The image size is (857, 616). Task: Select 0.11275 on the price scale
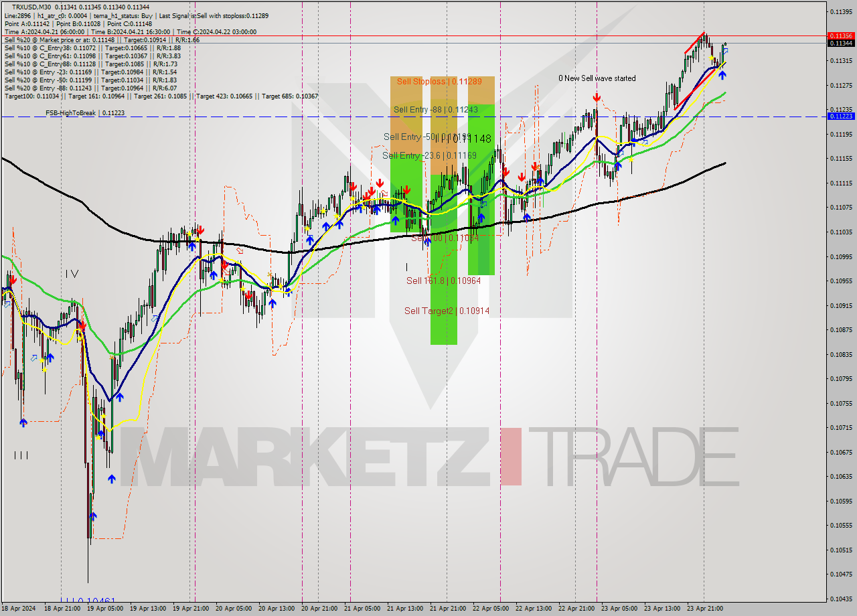coord(840,85)
